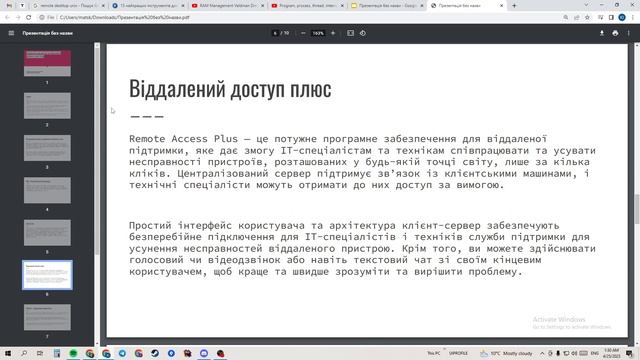Click the share page icon in address bar
Viewport: 640px width, 360px height.
tap(576, 17)
